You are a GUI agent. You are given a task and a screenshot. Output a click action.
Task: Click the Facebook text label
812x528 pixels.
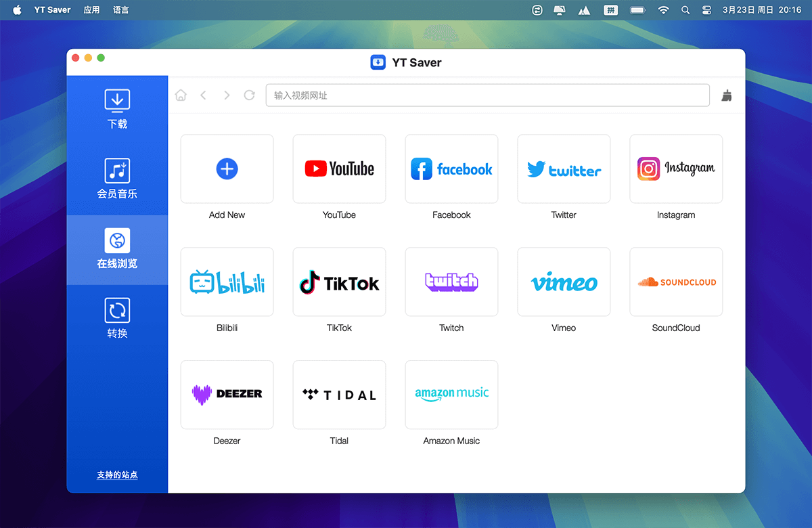click(x=451, y=215)
